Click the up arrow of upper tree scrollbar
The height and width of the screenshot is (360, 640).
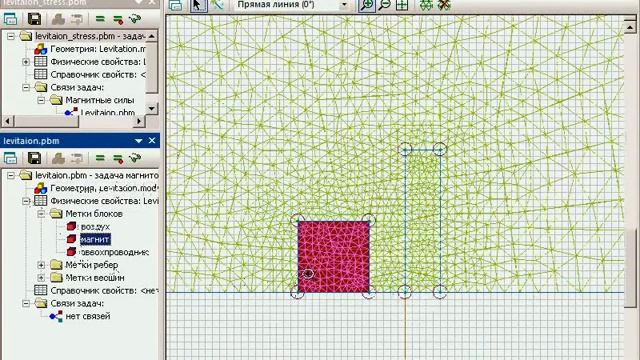pos(152,36)
